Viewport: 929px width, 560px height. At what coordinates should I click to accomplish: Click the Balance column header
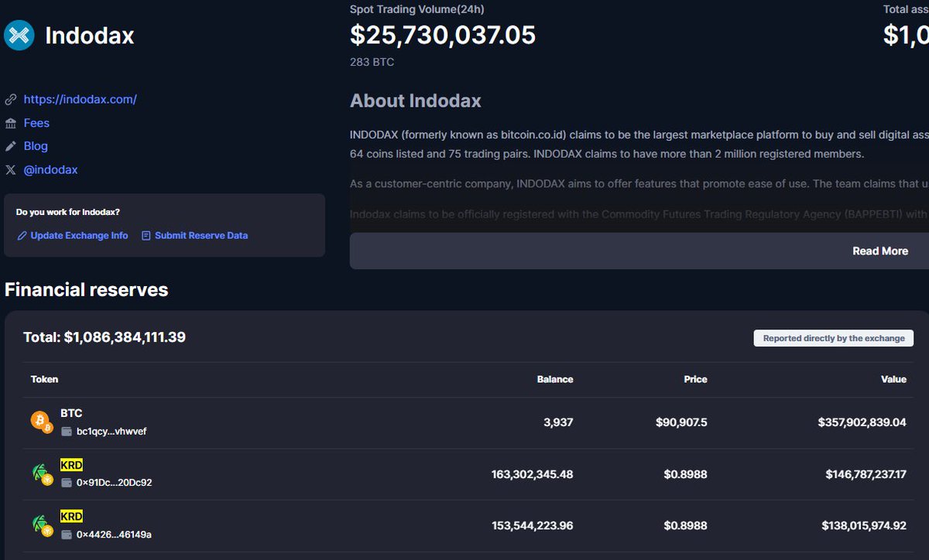pyautogui.click(x=555, y=379)
